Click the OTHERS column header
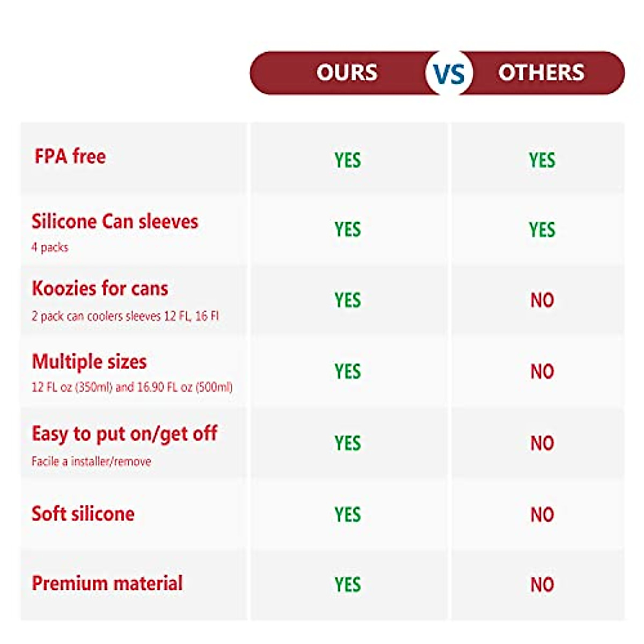The height and width of the screenshot is (644, 644). [541, 73]
